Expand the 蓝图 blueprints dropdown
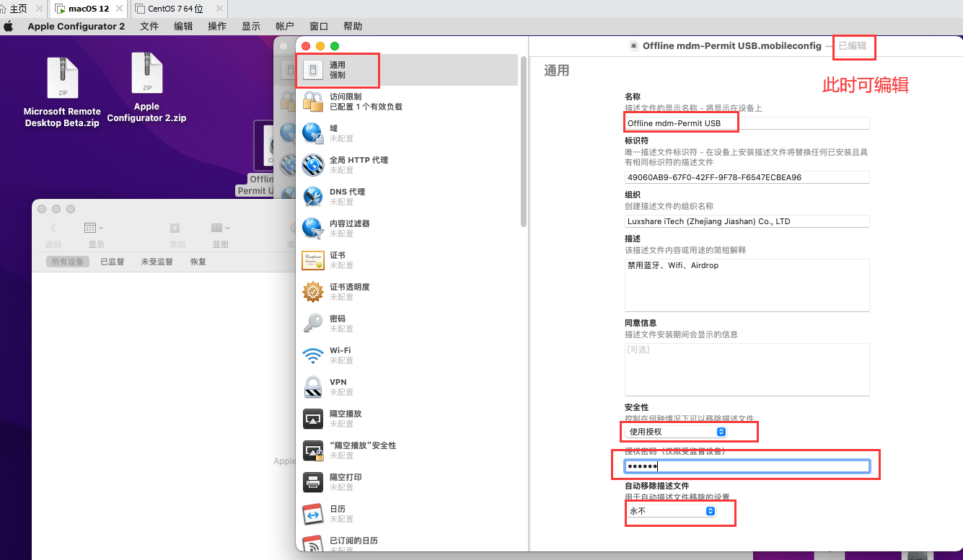This screenshot has height=560, width=963. tap(221, 228)
